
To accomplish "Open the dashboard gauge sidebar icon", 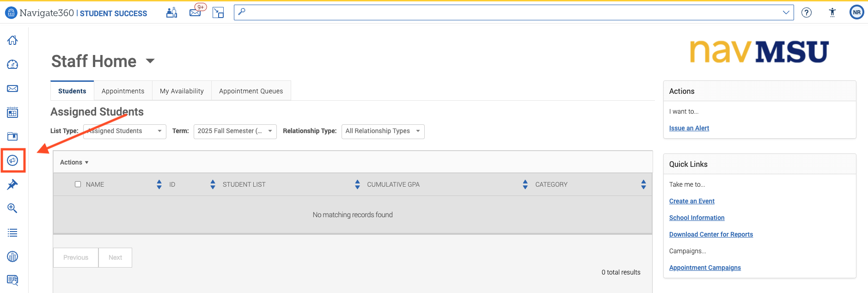I will click(x=12, y=64).
